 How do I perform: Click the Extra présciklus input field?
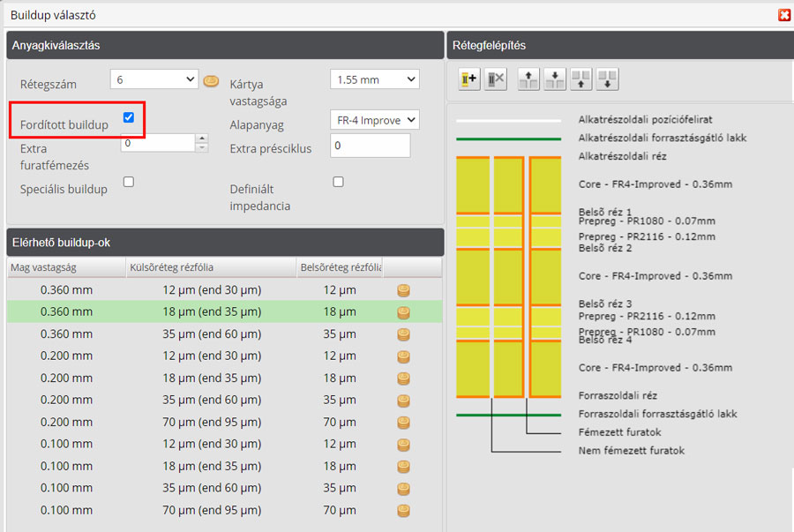pos(370,146)
